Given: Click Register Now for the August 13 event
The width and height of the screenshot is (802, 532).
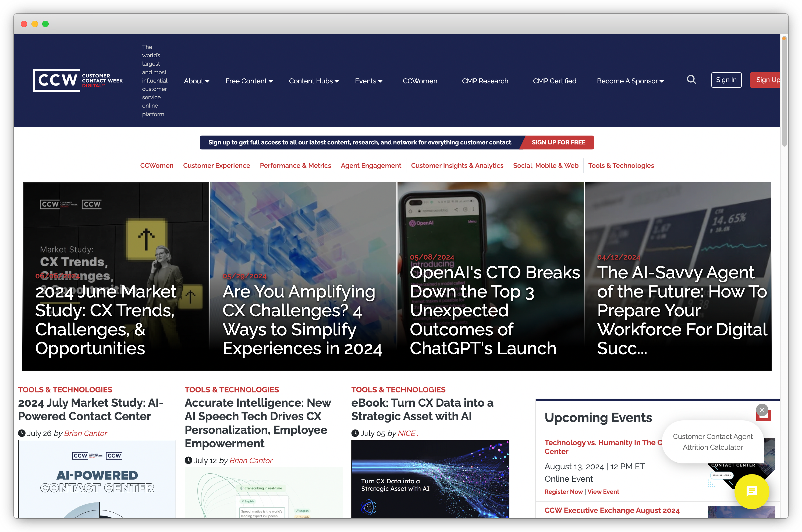Looking at the screenshot, I should (x=563, y=492).
